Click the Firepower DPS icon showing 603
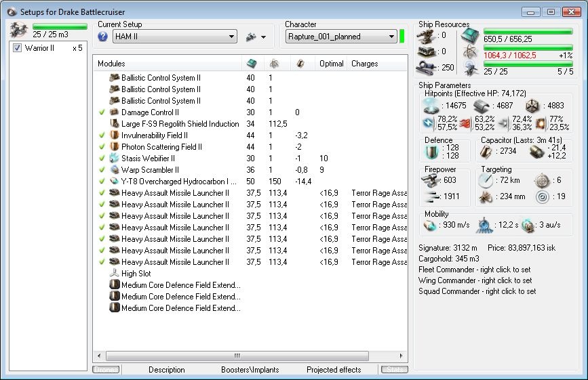 click(430, 180)
